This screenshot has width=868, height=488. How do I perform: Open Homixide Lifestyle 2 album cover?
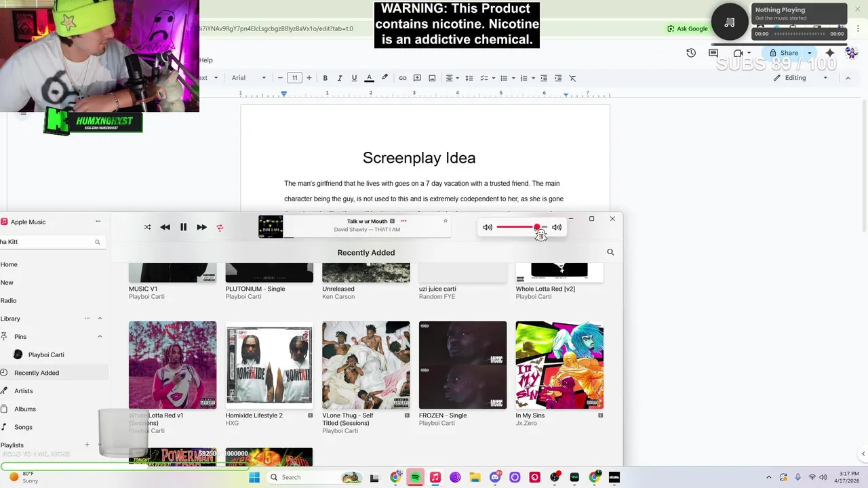coord(269,365)
